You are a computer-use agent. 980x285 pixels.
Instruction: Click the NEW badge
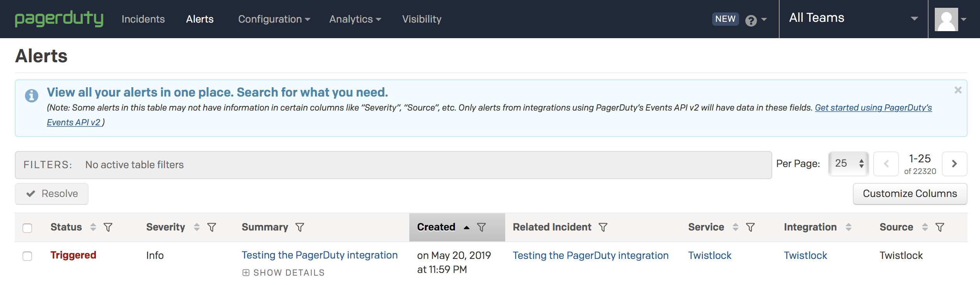725,19
